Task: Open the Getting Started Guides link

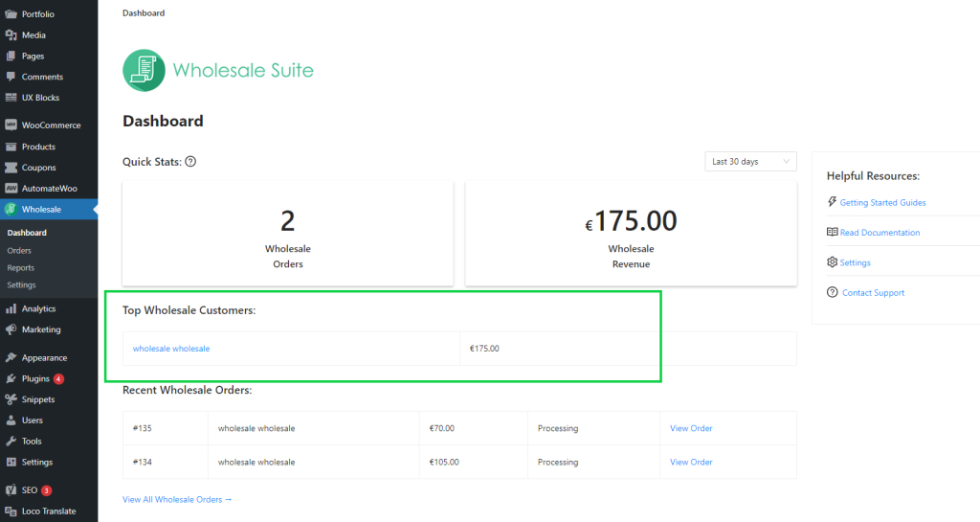Action: (882, 203)
